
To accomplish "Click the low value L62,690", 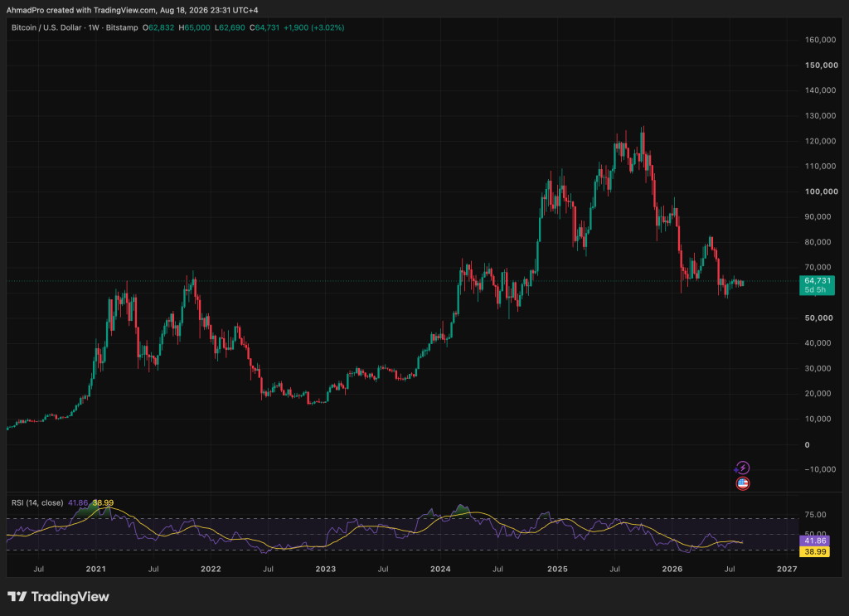I will click(230, 27).
